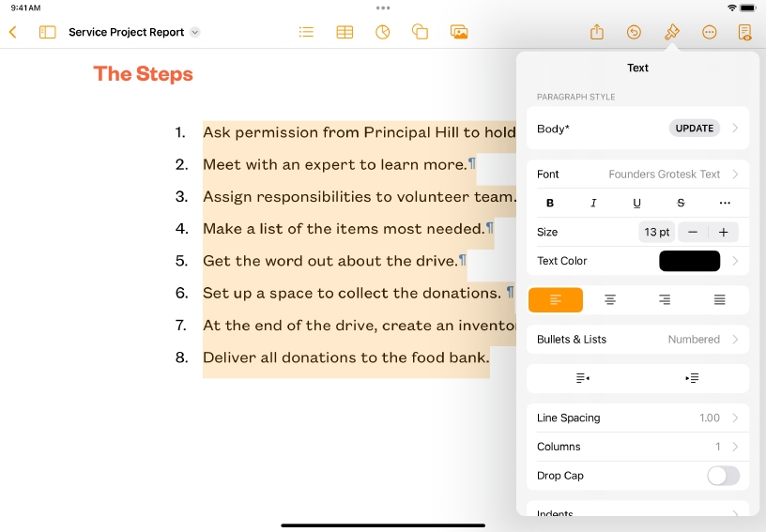Insert a table from the toolbar
Screen dimensions: 766x532
coord(345,32)
